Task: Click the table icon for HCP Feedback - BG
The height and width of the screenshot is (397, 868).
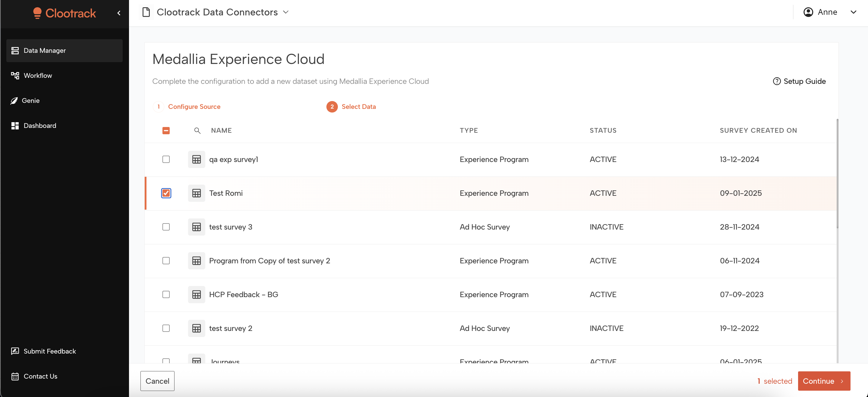Action: click(x=197, y=294)
